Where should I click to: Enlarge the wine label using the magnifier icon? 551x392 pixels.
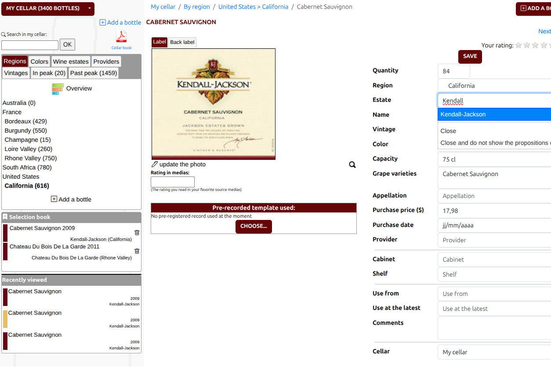tap(352, 164)
